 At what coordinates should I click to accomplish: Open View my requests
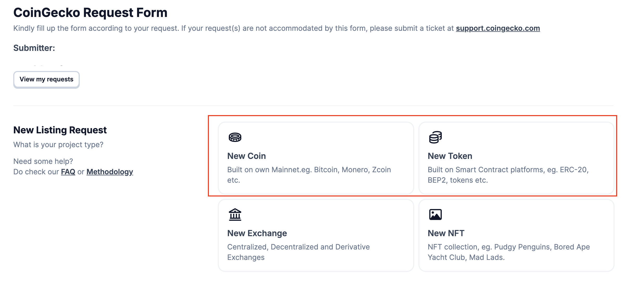tap(46, 79)
